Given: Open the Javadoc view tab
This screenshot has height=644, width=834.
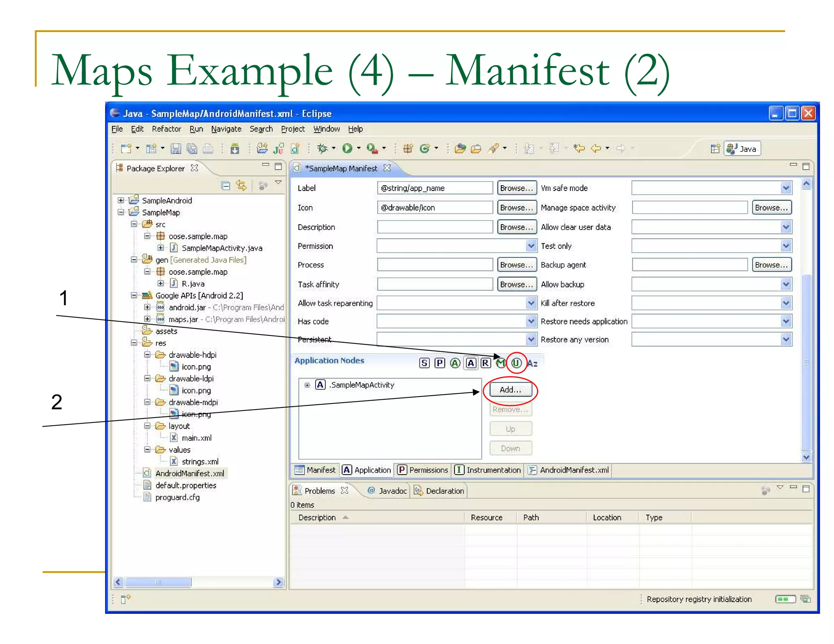Looking at the screenshot, I should (387, 491).
